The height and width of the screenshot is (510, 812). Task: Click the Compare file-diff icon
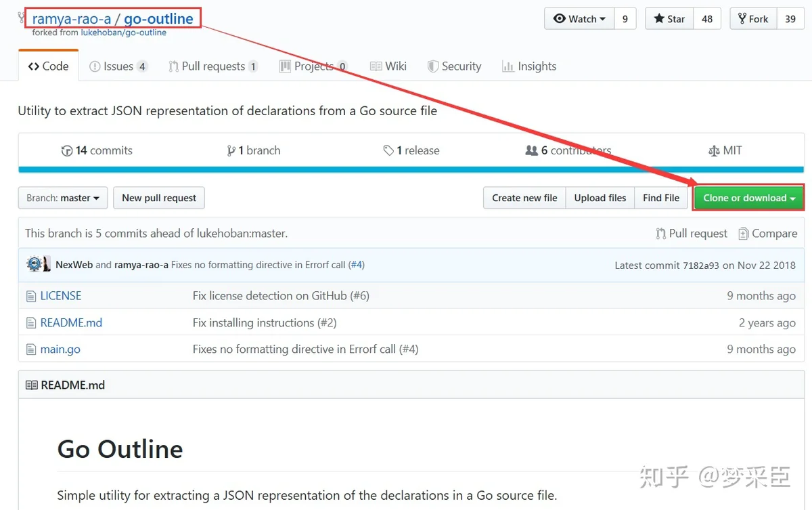coord(744,234)
